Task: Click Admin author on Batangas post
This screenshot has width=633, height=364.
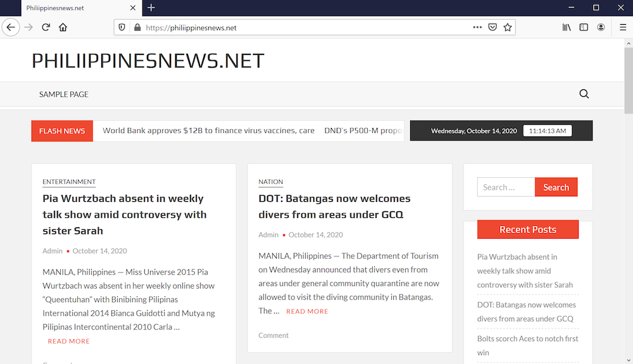Action: pos(268,235)
